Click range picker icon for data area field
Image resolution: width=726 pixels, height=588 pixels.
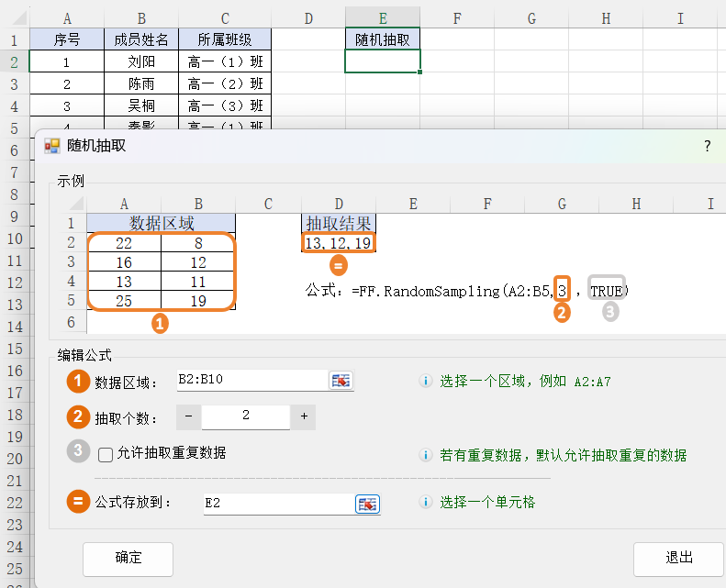(x=341, y=382)
